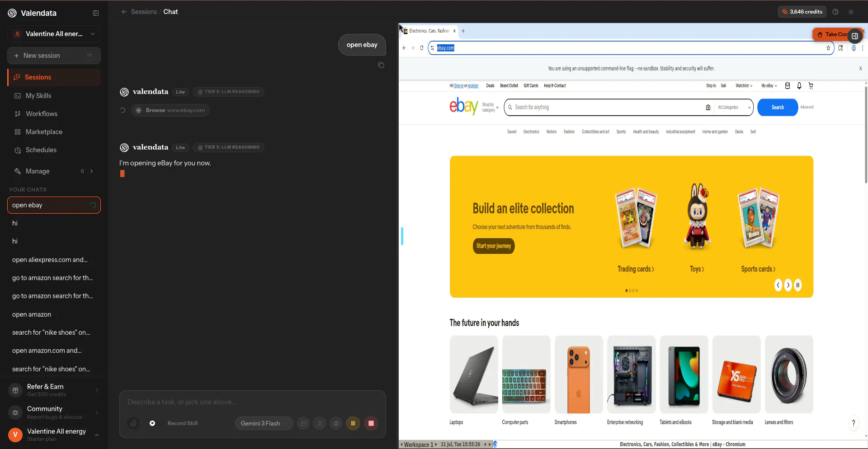Screen dimensions: 868x449
Task: Focus the 'Describe a task' input field
Action: point(252,402)
